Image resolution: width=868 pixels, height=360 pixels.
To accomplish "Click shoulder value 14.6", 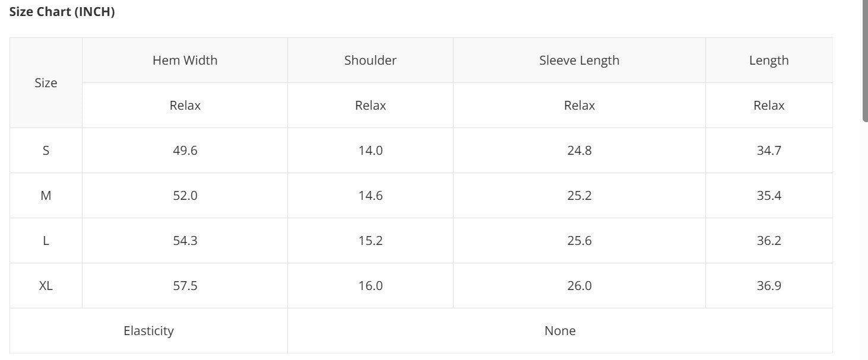I will pos(370,196).
